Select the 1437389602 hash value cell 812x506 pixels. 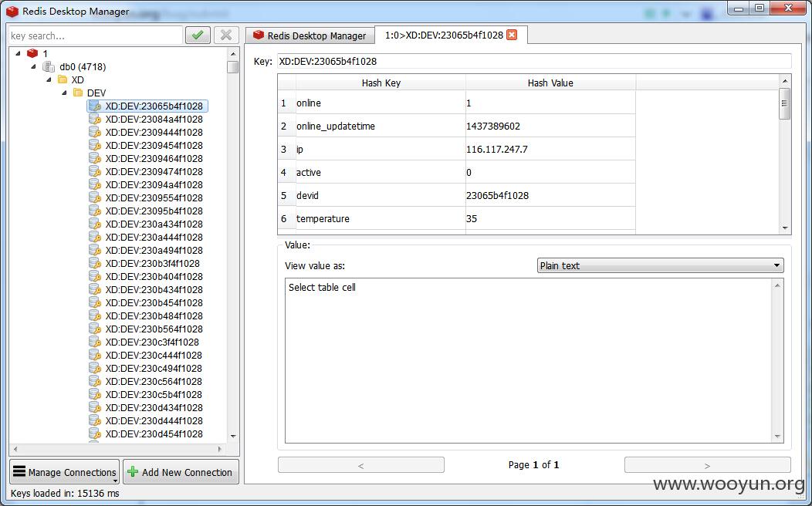[550, 126]
